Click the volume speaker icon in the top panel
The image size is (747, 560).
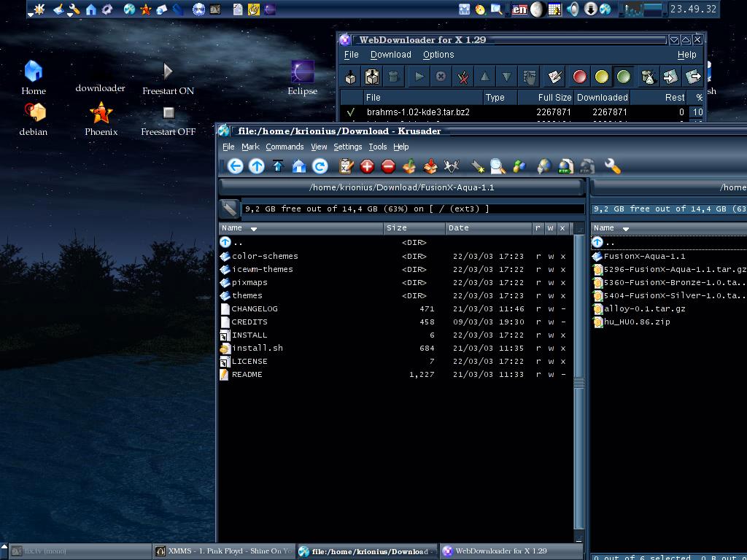(573, 9)
